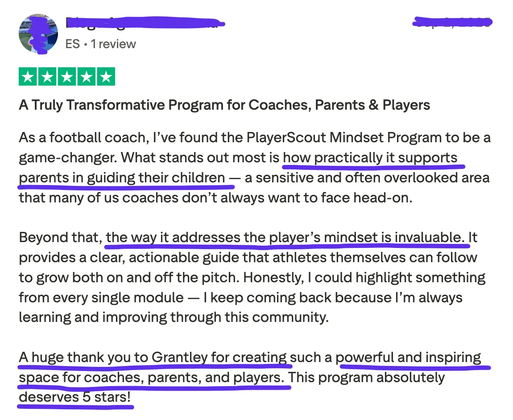This screenshot has height=420, width=513.
Task: Open the scribbled-out reviewer name
Action: pos(143,22)
